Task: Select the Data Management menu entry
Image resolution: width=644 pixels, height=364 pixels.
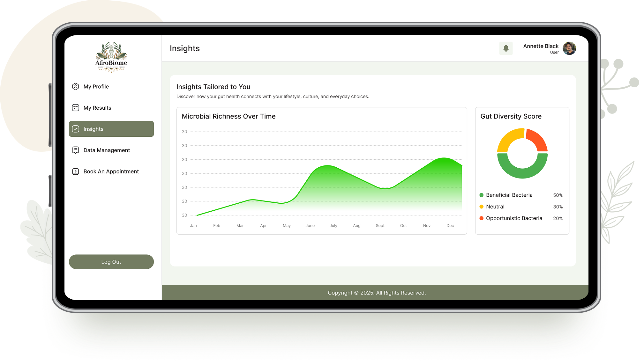Action: [107, 150]
